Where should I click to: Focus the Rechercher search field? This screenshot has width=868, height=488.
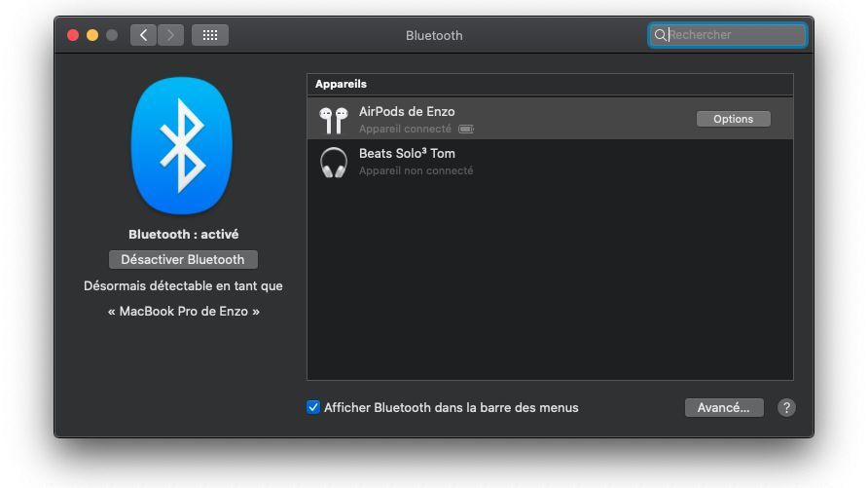click(735, 35)
